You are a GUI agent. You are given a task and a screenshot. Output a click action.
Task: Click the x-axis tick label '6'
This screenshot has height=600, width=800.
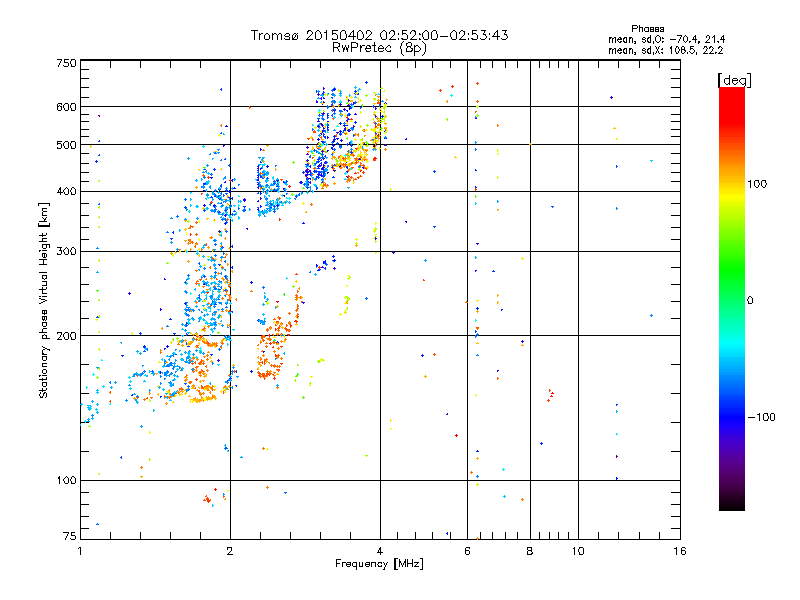467,551
